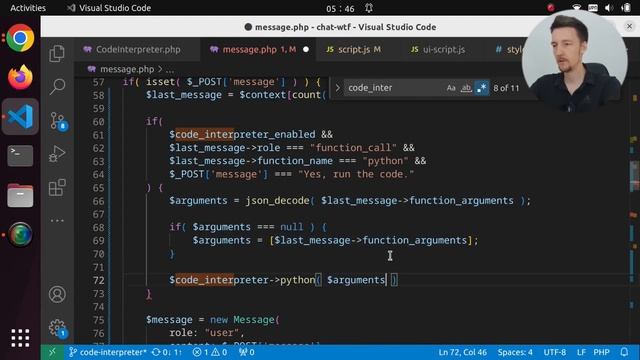Expand the Replace toggle in find widget
This screenshot has height=360, width=640.
coord(338,88)
